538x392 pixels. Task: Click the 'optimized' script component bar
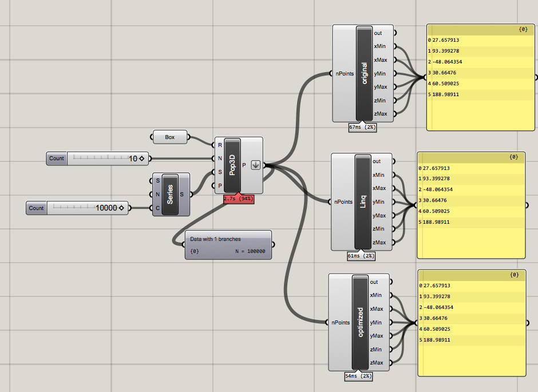[x=360, y=322]
